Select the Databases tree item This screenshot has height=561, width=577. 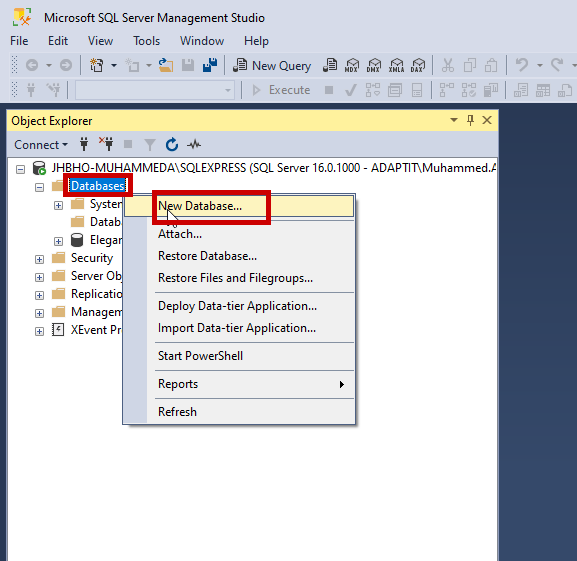coord(98,186)
